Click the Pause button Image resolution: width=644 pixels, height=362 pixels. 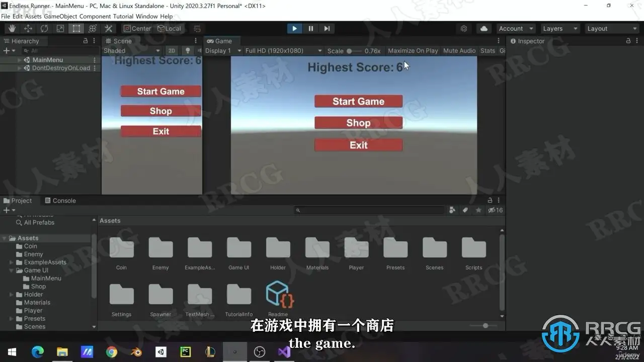pos(311,29)
